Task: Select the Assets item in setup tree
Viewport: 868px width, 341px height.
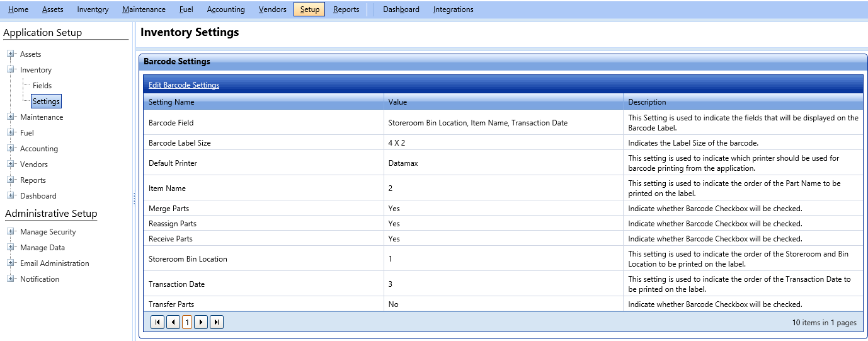Action: pos(30,54)
